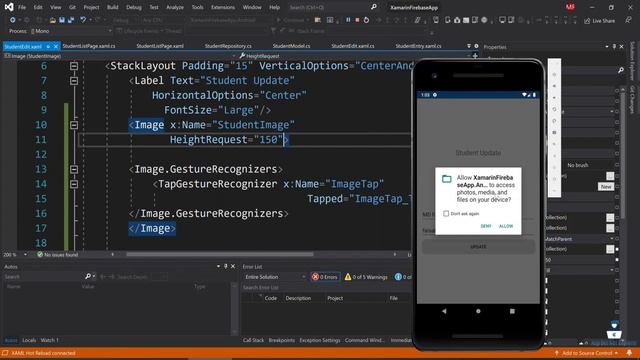640x360 pixels.
Task: Toggle the Errors filter button
Action: (x=325, y=277)
